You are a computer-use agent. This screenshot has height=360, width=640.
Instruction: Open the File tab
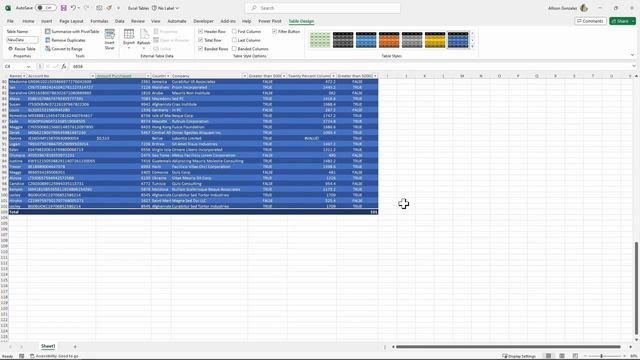pyautogui.click(x=10, y=21)
